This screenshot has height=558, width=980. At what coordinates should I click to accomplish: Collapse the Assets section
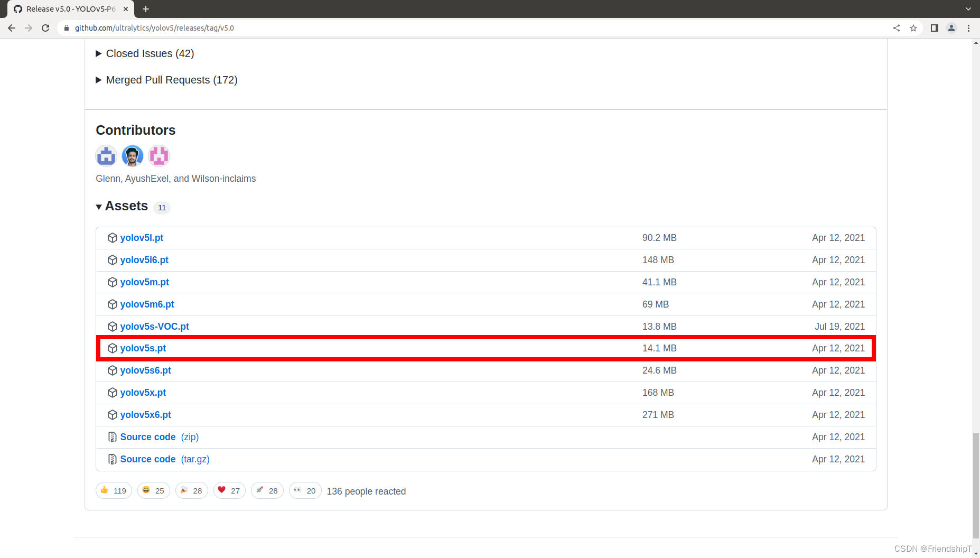click(x=122, y=206)
